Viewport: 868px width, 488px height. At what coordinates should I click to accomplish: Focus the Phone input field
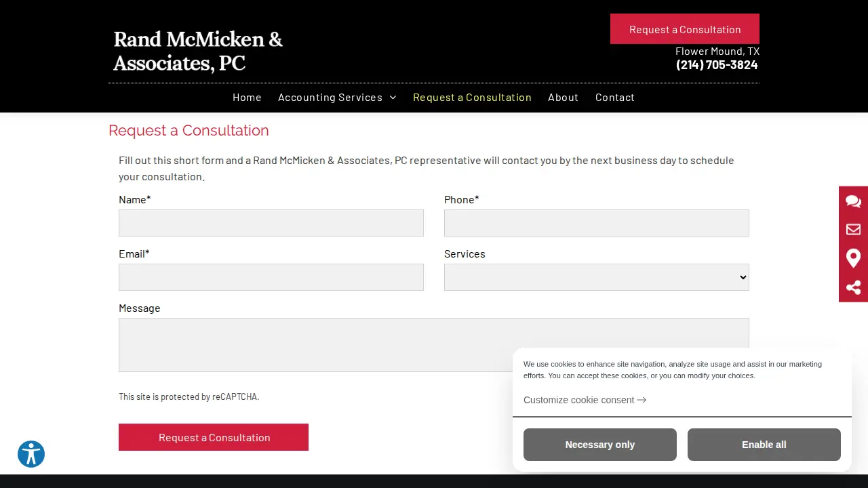pos(597,223)
